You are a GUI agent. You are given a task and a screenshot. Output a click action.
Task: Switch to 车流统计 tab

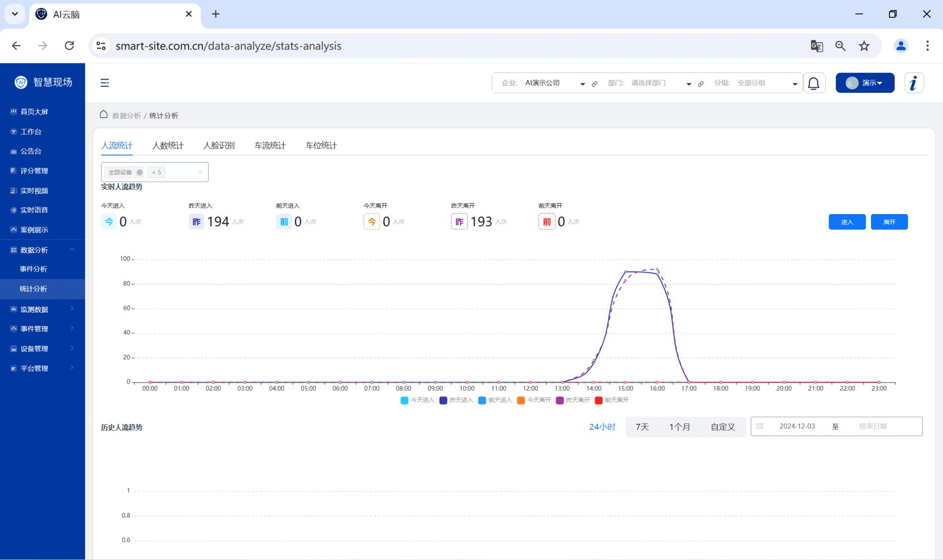click(x=270, y=145)
